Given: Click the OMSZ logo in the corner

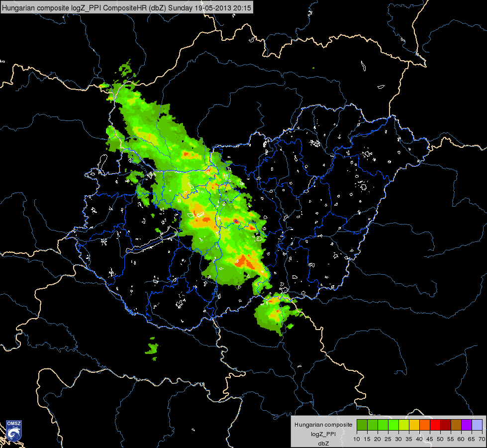Looking at the screenshot, I should (x=14, y=430).
